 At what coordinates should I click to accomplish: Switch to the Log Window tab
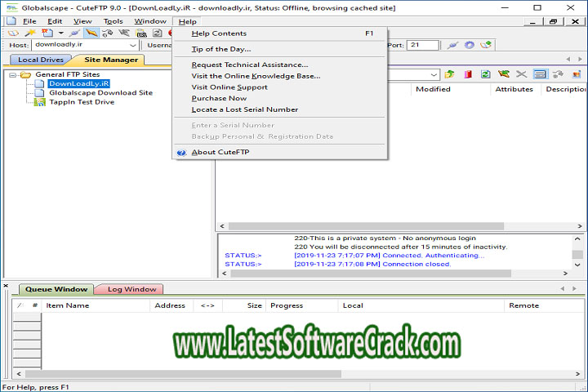click(131, 289)
